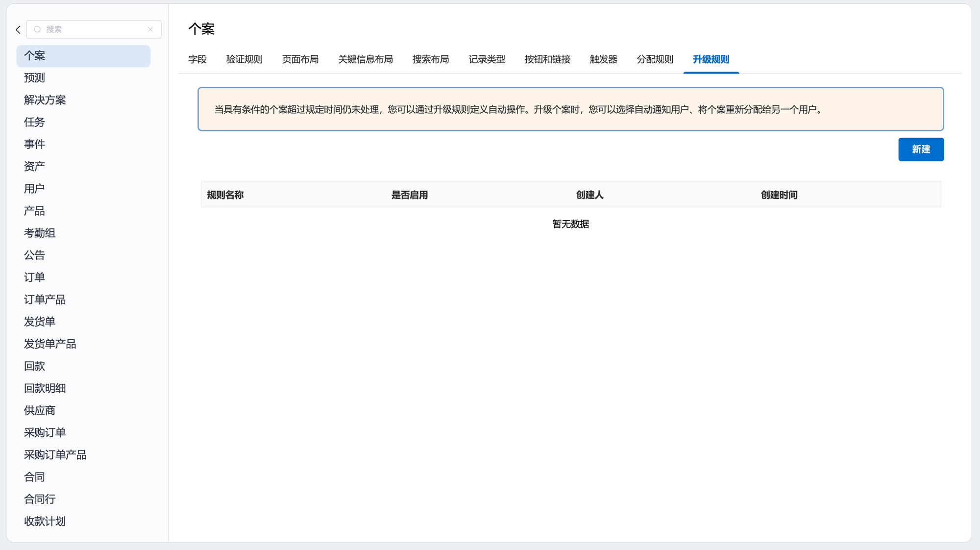Viewport: 980px width, 550px height.
Task: Open the 分配规则 tab
Action: [655, 59]
